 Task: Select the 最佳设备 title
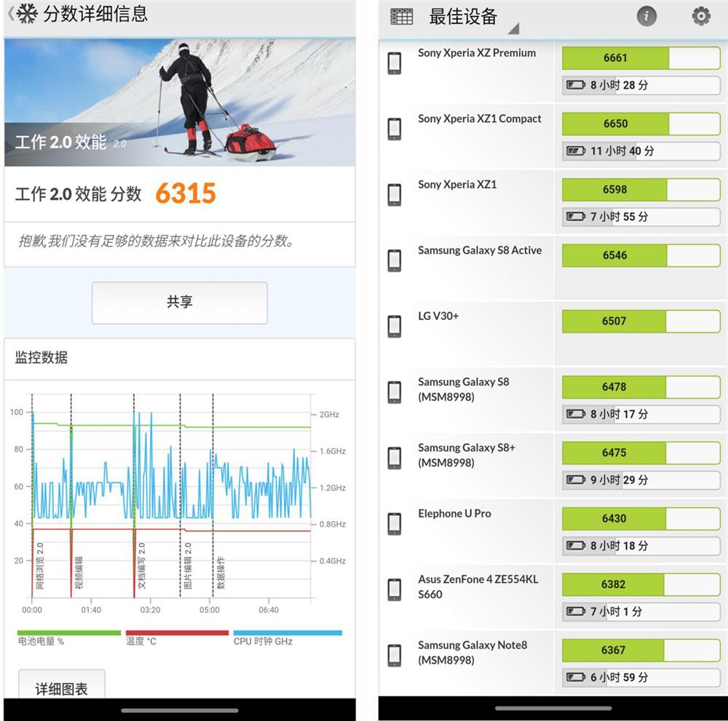[462, 17]
